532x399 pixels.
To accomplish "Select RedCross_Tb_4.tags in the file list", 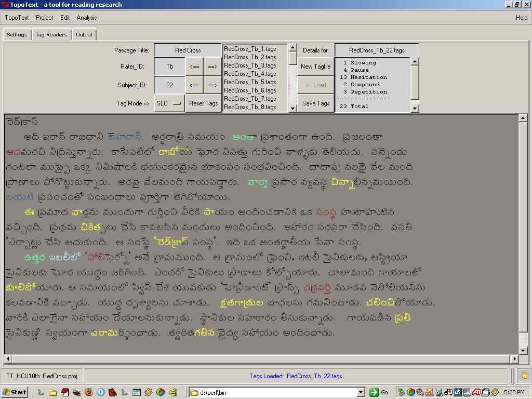I will tap(250, 74).
